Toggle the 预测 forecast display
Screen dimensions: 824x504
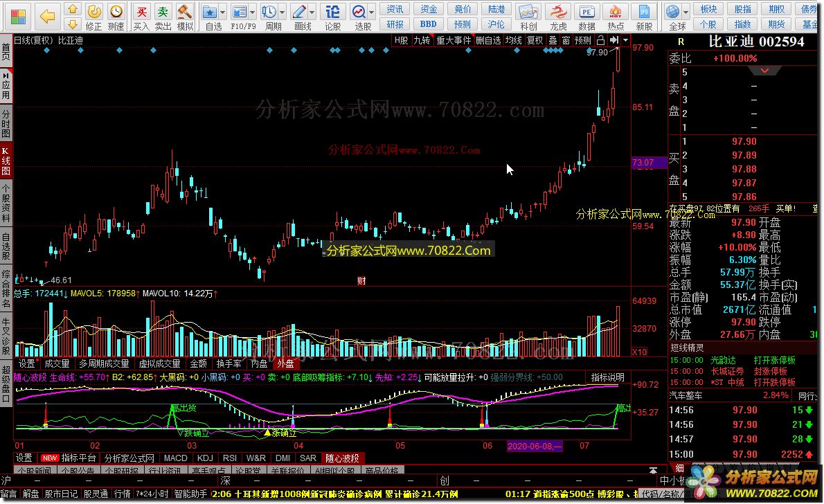tap(583, 40)
